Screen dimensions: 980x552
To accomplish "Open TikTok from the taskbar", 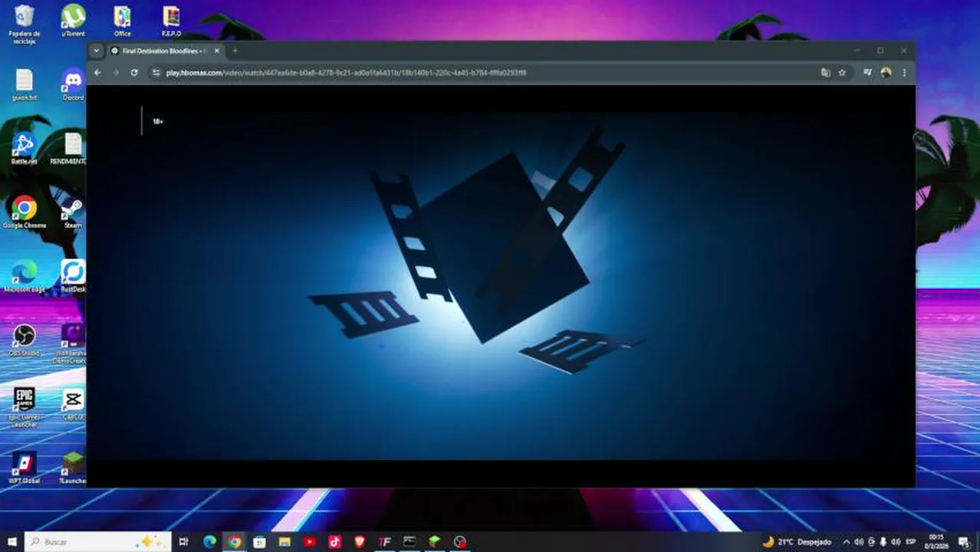I will (334, 541).
